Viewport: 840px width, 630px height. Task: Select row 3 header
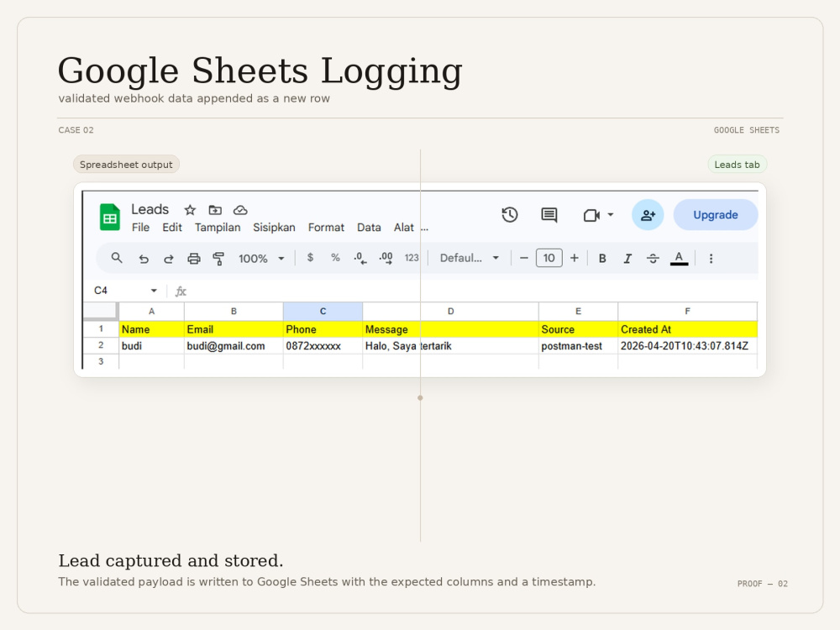coord(101,361)
